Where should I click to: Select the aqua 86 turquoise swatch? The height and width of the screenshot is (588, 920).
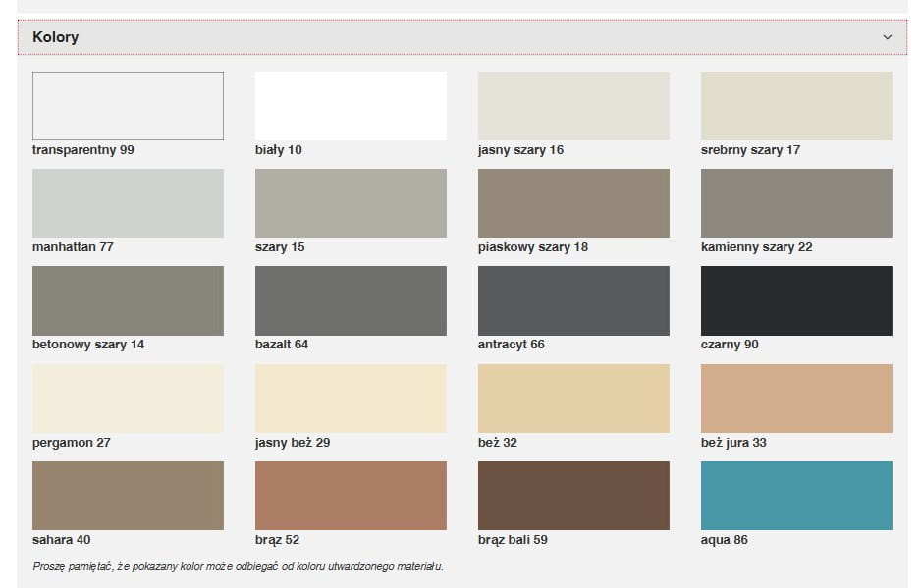point(796,496)
